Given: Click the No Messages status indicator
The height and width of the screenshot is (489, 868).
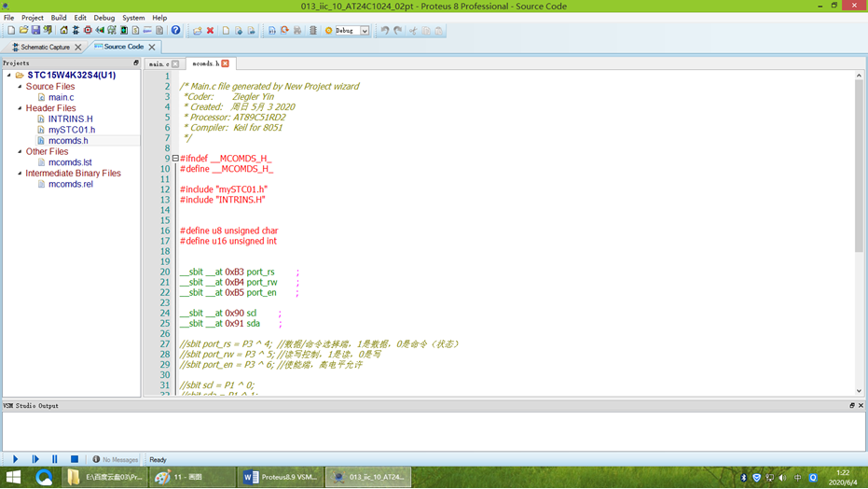Looking at the screenshot, I should point(116,460).
